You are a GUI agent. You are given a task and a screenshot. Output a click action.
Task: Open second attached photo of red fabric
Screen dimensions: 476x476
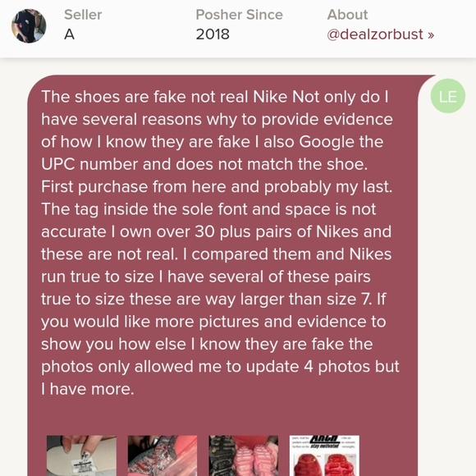162,455
